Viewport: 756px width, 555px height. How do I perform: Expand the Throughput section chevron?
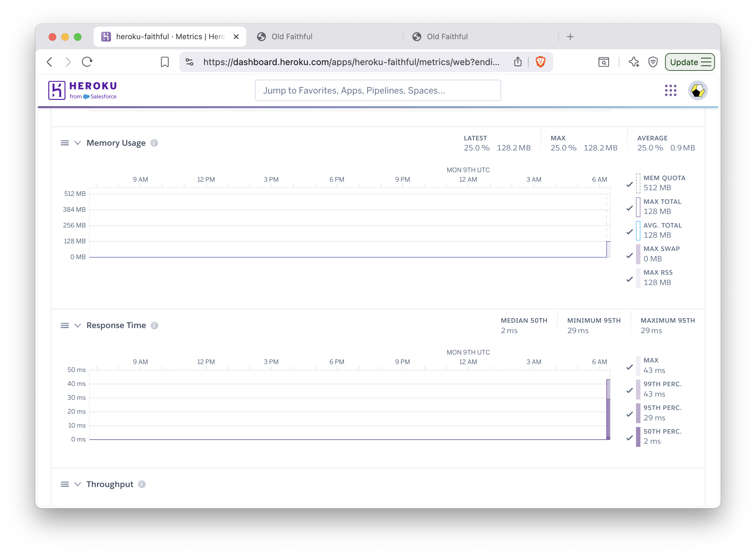click(x=78, y=484)
